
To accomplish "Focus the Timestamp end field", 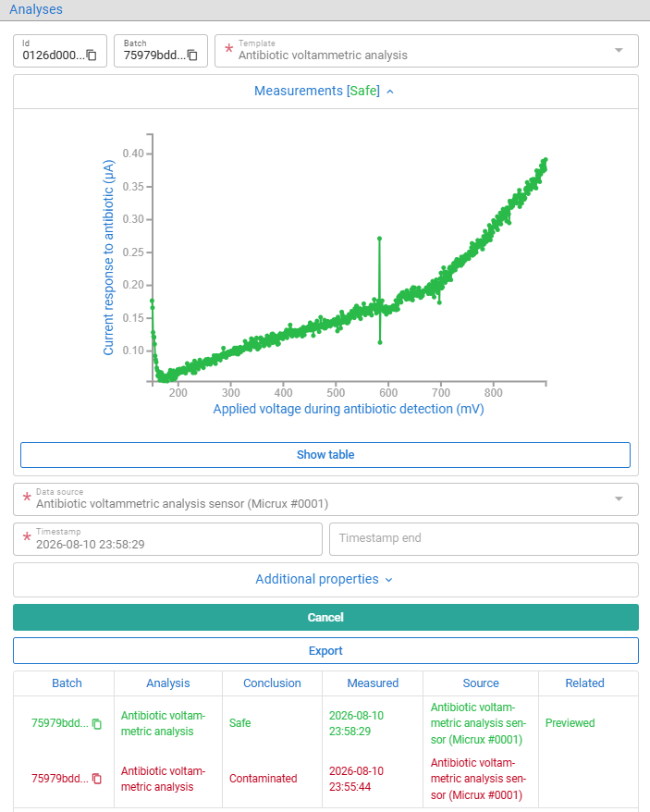I will tap(484, 539).
